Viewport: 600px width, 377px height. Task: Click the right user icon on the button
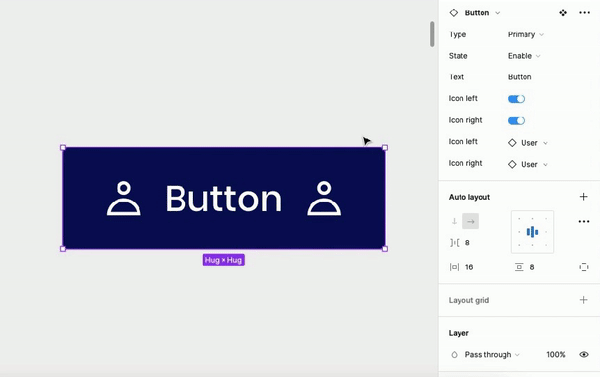click(324, 198)
